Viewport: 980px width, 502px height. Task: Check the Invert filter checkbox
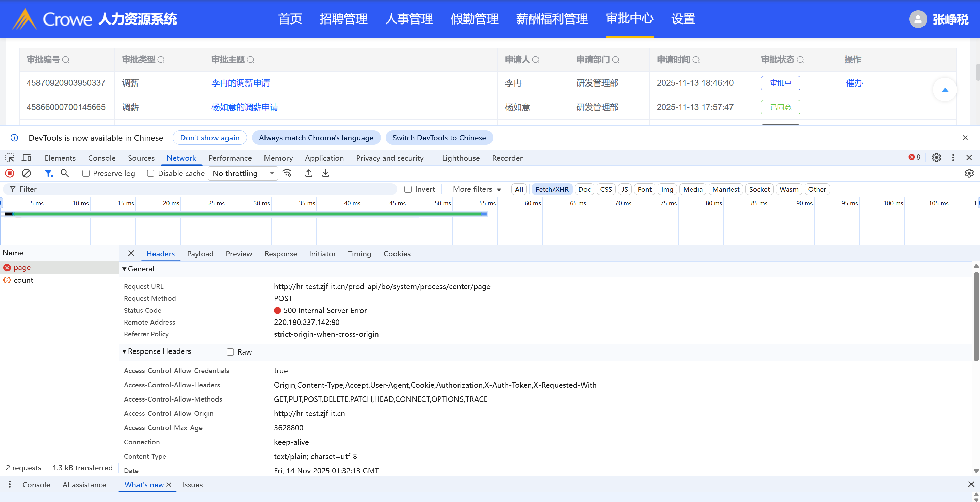408,189
